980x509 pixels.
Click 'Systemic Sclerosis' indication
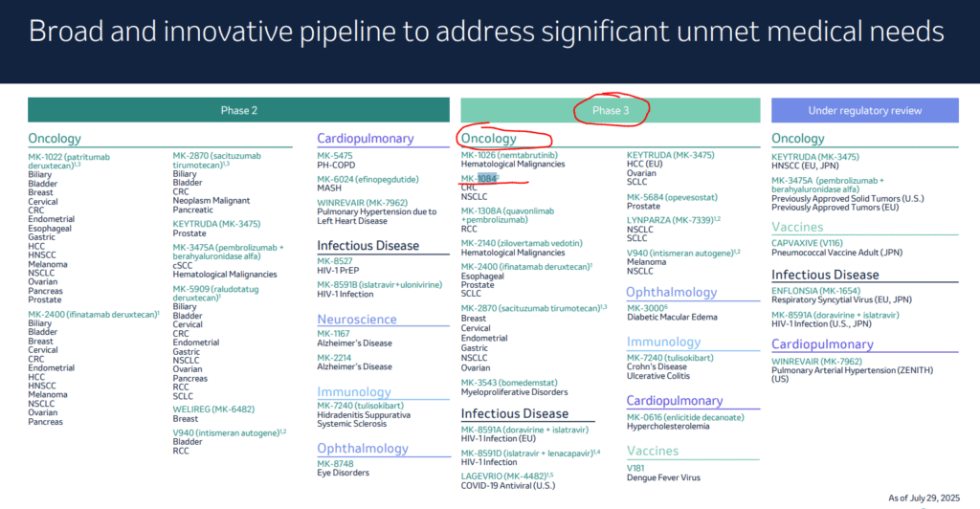point(352,424)
